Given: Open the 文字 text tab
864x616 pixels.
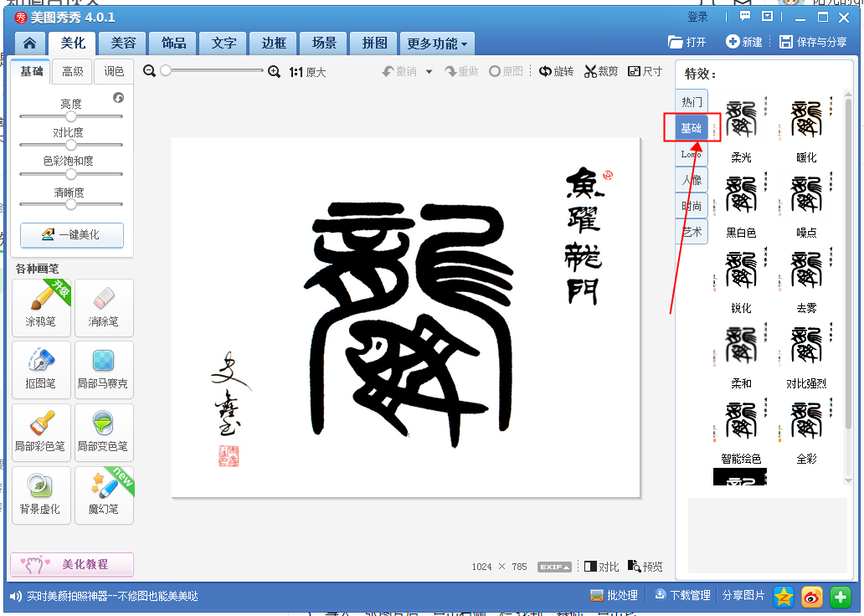Looking at the screenshot, I should click(224, 43).
